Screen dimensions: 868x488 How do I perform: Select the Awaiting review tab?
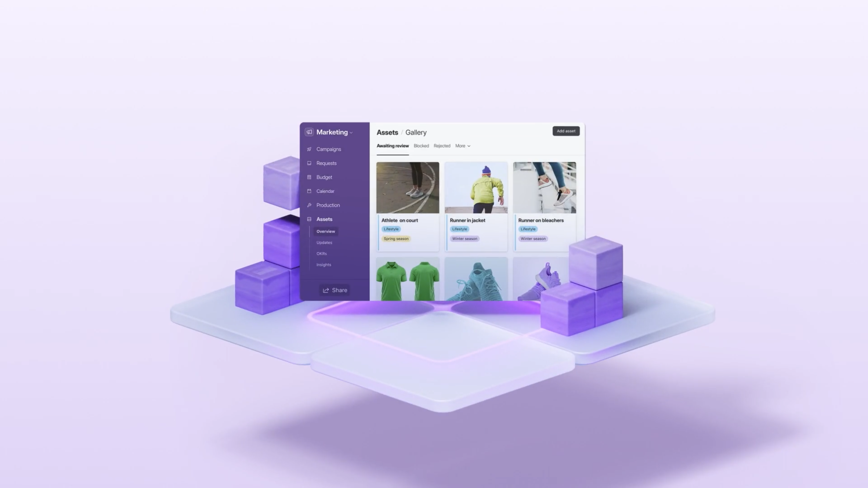(392, 145)
